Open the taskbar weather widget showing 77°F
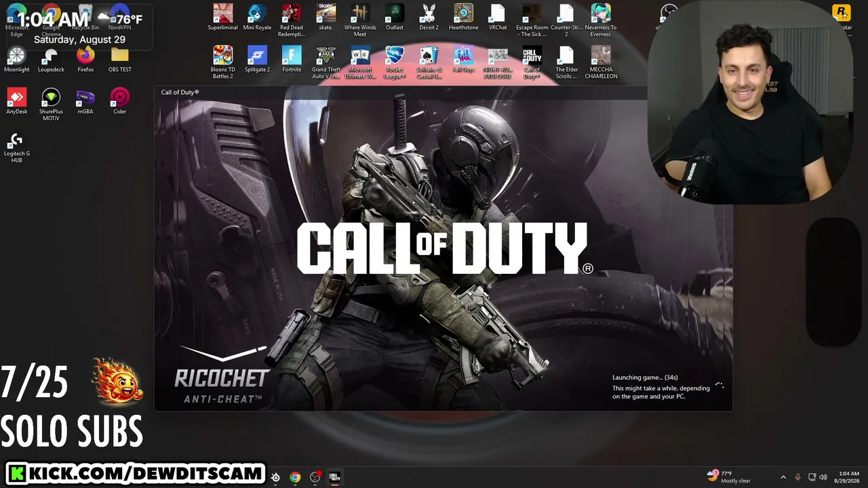This screenshot has width=868, height=488. 729,477
